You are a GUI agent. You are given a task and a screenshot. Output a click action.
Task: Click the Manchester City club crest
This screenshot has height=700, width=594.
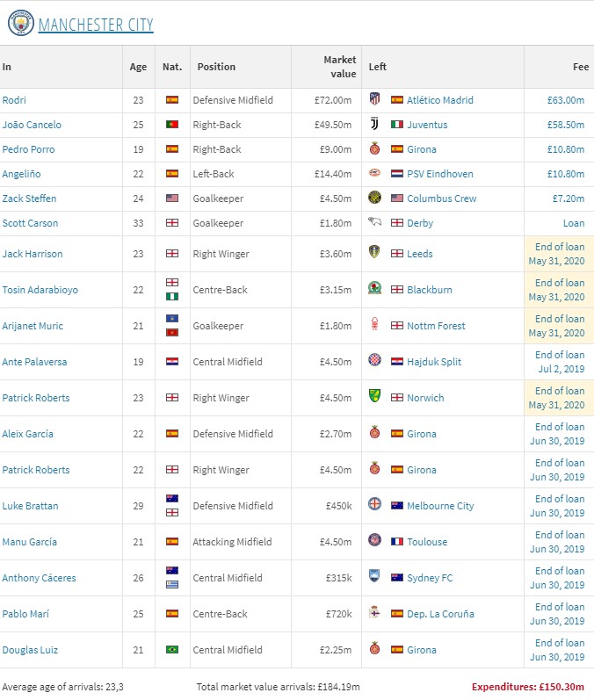[21, 24]
